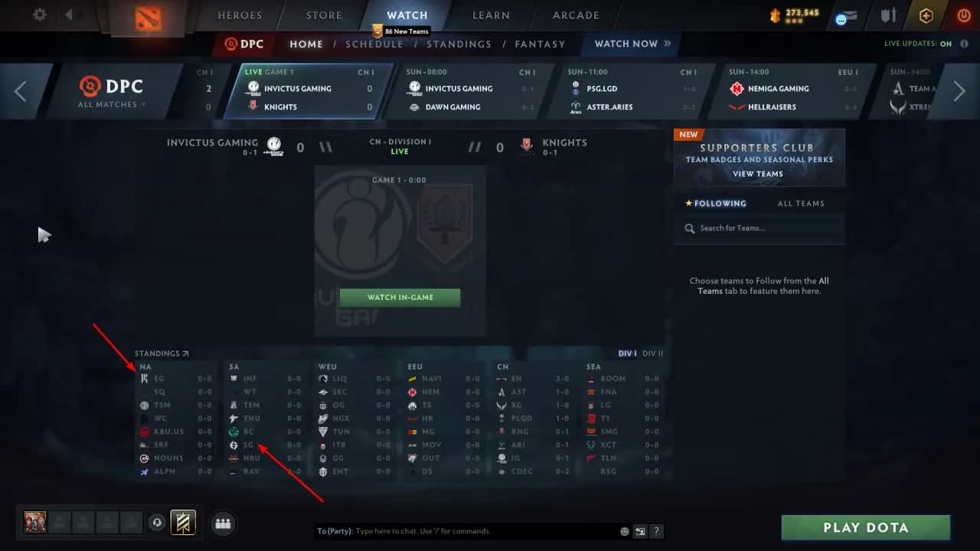Open the settings gear icon
The width and height of the screenshot is (980, 551).
point(39,15)
